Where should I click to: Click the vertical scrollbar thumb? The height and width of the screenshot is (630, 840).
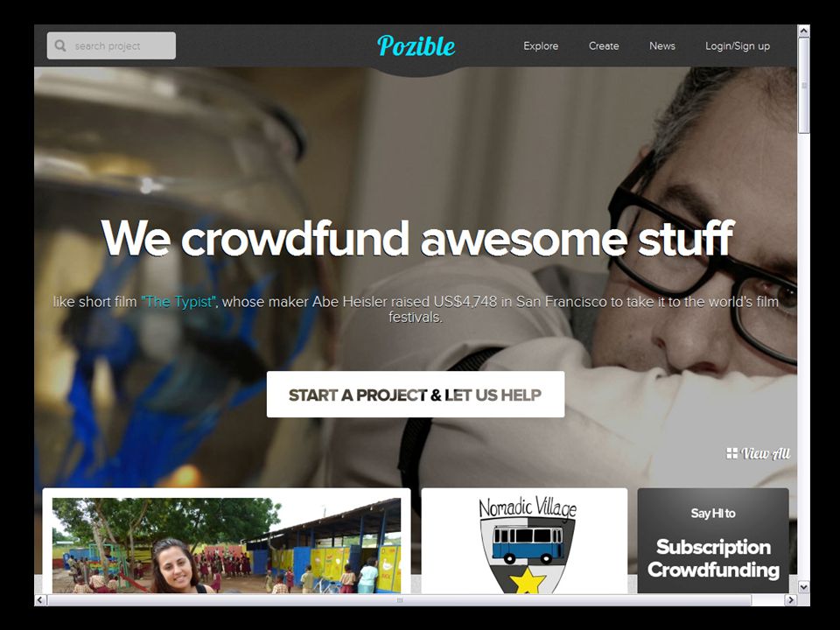click(803, 85)
